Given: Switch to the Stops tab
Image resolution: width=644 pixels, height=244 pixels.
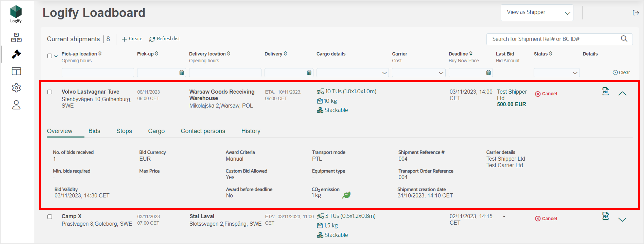Looking at the screenshot, I should 124,131.
